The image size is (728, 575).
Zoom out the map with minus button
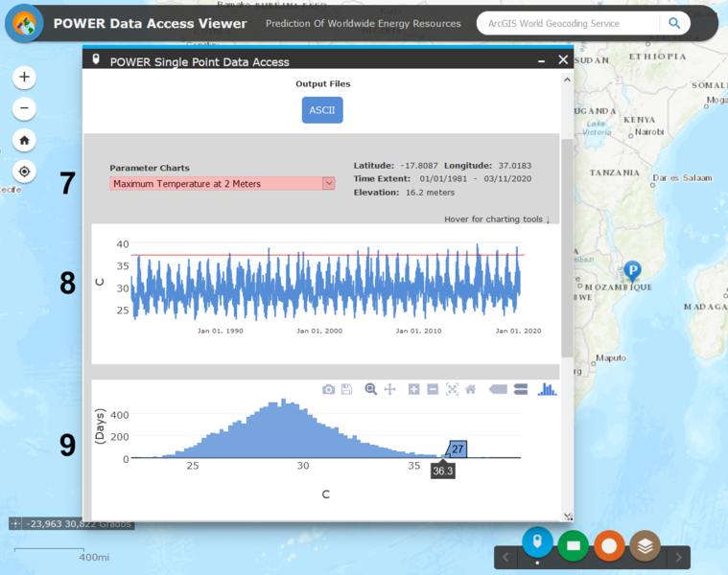point(24,108)
